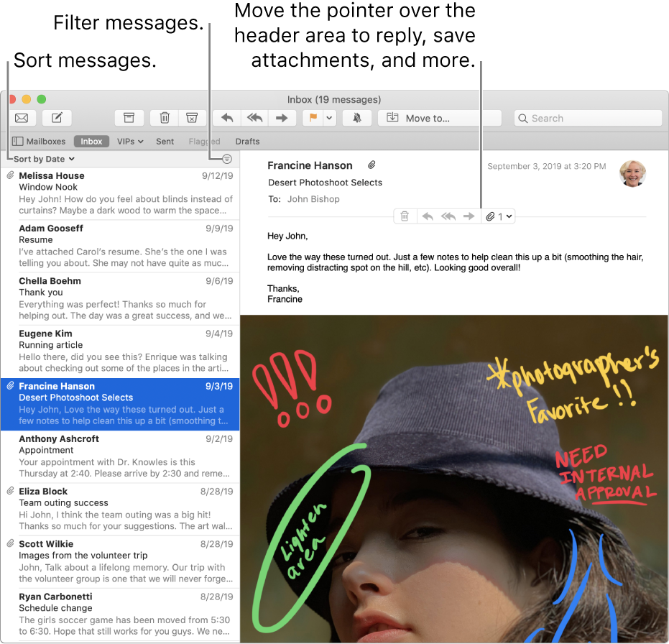Image resolution: width=669 pixels, height=644 pixels.
Task: Toggle the Mailboxes sidebar
Action: [x=39, y=142]
